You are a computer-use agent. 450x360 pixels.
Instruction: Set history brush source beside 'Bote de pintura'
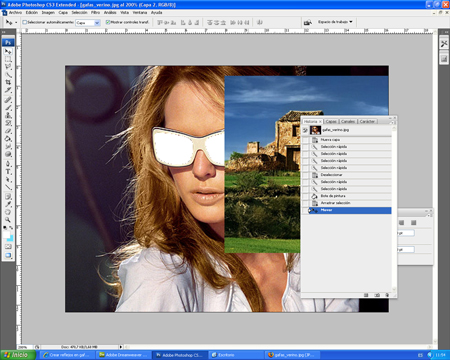pos(305,196)
